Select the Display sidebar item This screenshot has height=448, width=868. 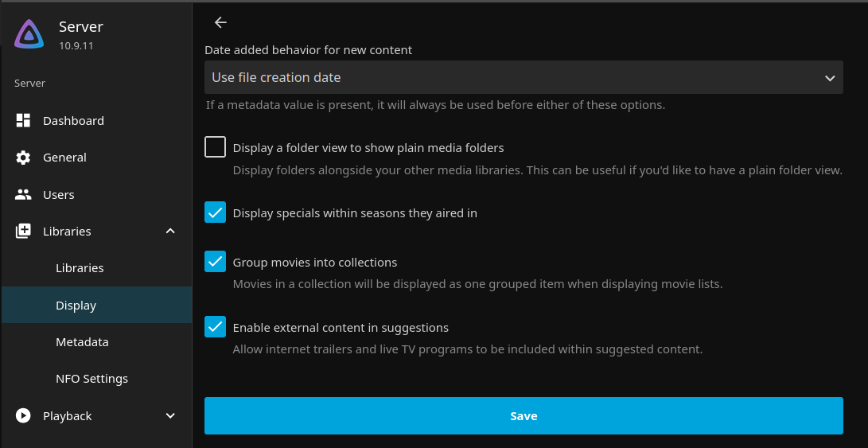pyautogui.click(x=76, y=306)
